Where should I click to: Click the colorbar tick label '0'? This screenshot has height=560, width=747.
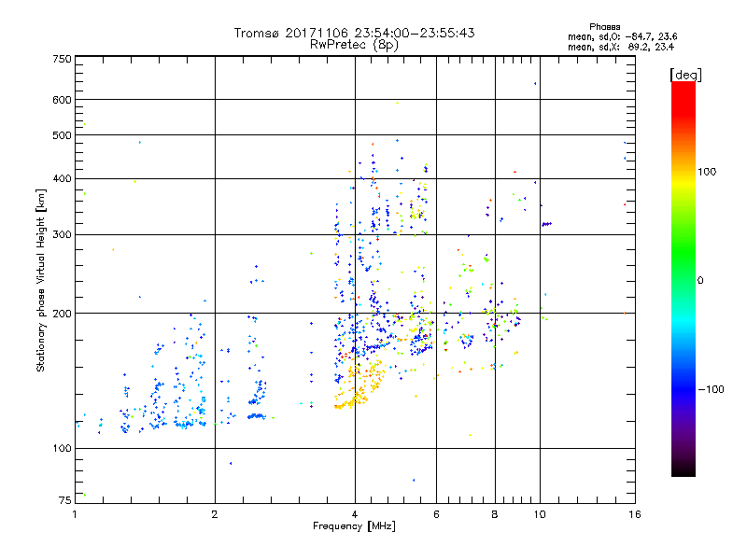pyautogui.click(x=700, y=281)
